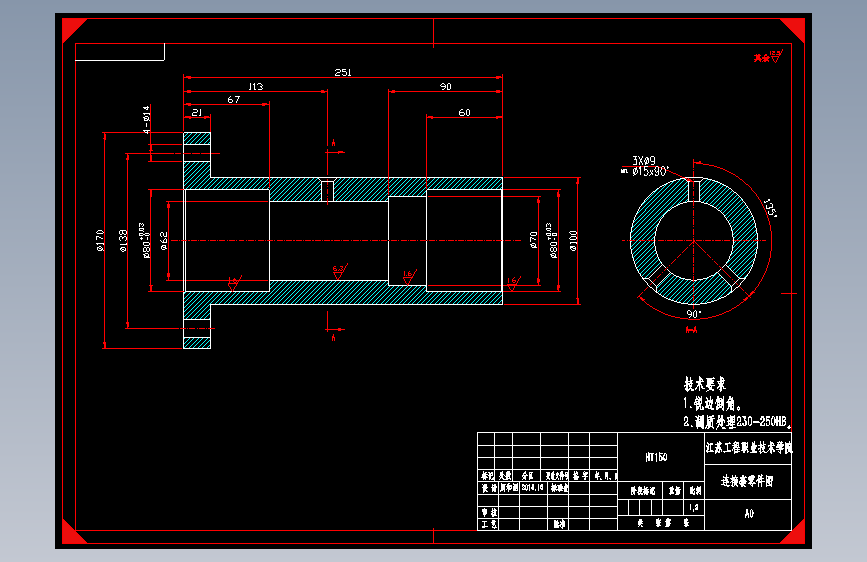The image size is (867, 562).
Task: Click technical note 1.锐边倒角
Action: tap(712, 403)
